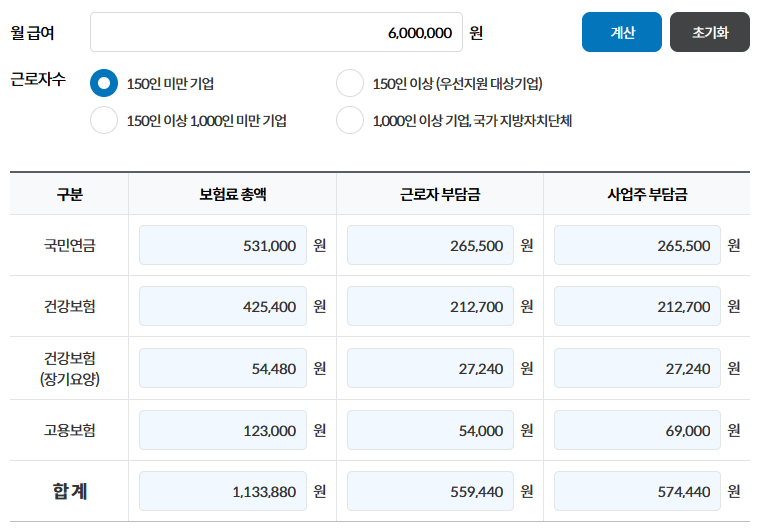
Task: Select the 150인 미만 기업 radio option
Action: coord(104,83)
